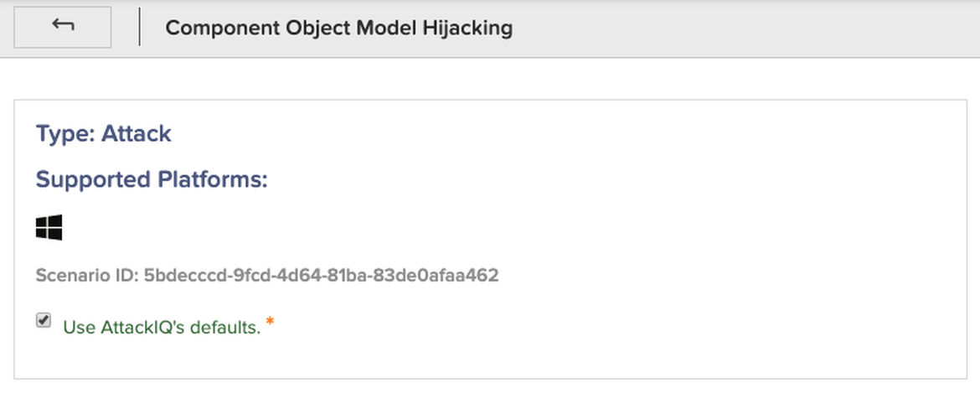Select the "Type: Attack" heading

point(104,134)
